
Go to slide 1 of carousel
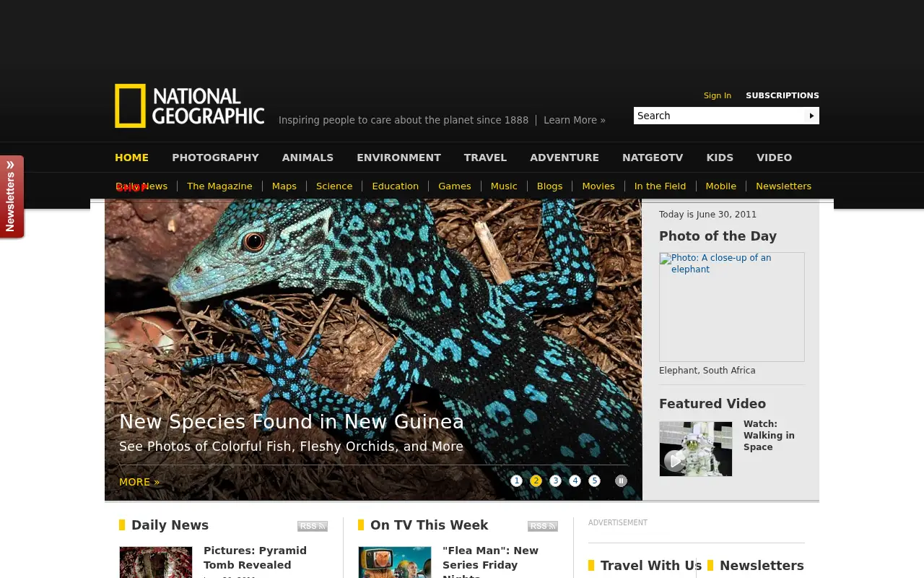[516, 481]
